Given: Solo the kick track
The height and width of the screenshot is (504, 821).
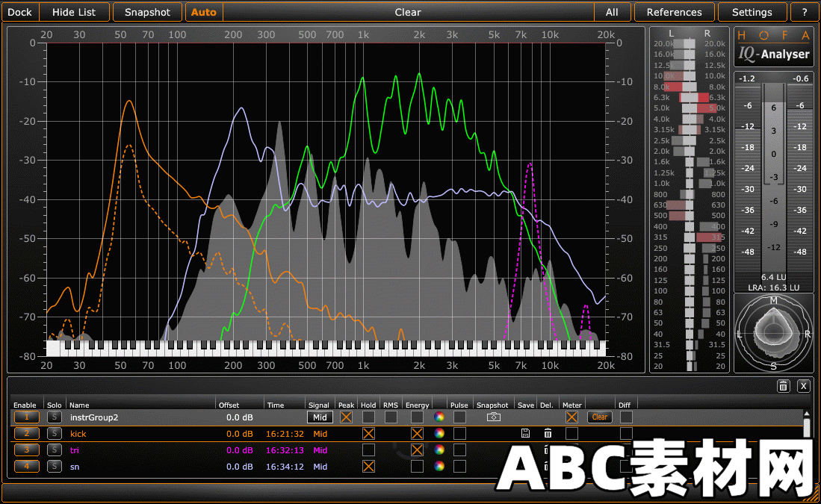Looking at the screenshot, I should point(54,433).
